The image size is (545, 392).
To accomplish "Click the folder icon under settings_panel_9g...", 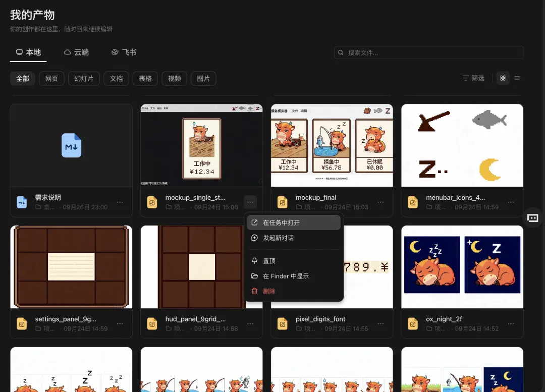I will click(x=38, y=328).
